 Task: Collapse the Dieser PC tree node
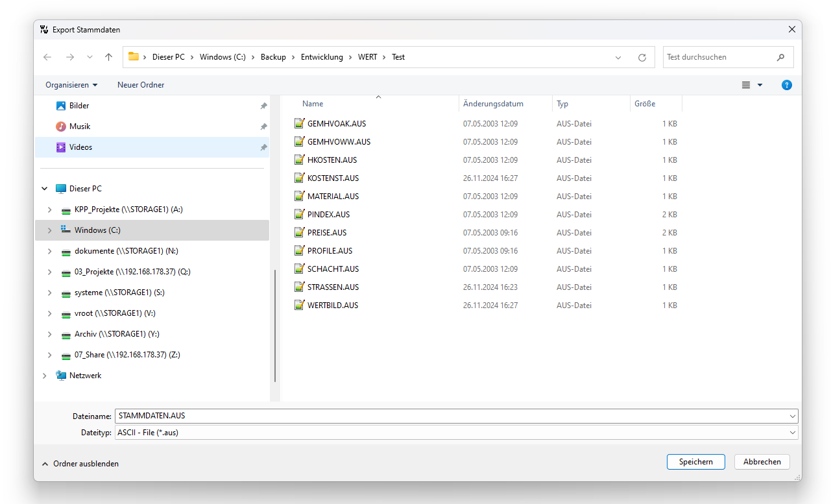point(45,189)
